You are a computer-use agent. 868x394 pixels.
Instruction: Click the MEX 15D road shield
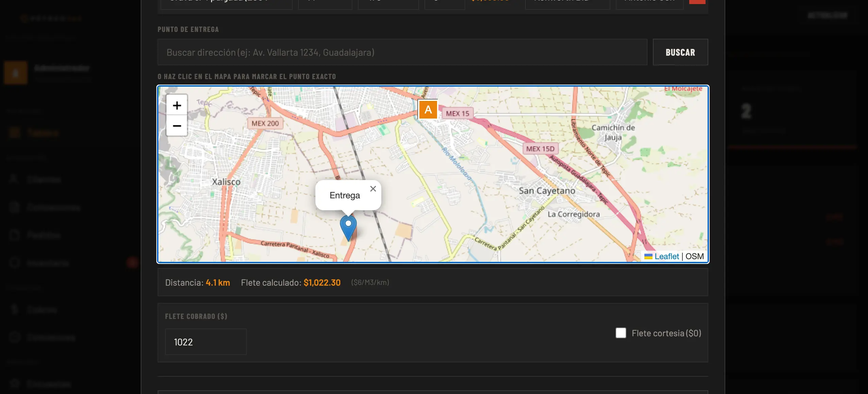(x=540, y=149)
